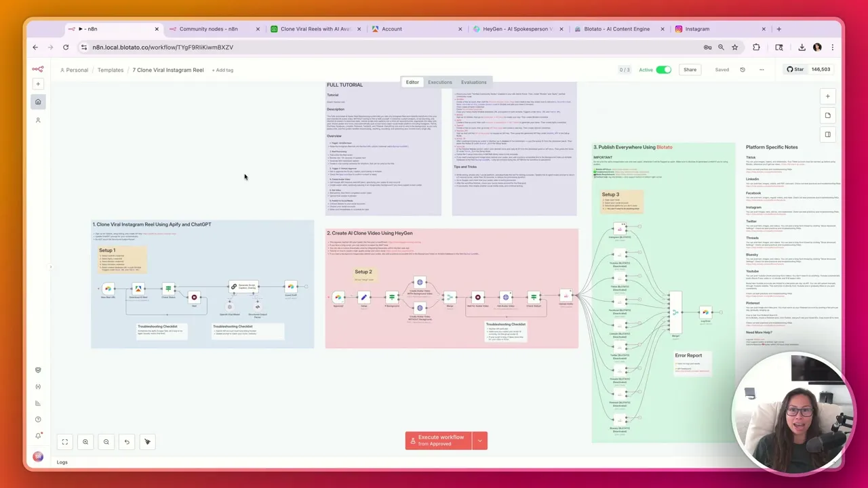868x488 pixels.
Task: Select the Log Error node
Action: [705, 312]
